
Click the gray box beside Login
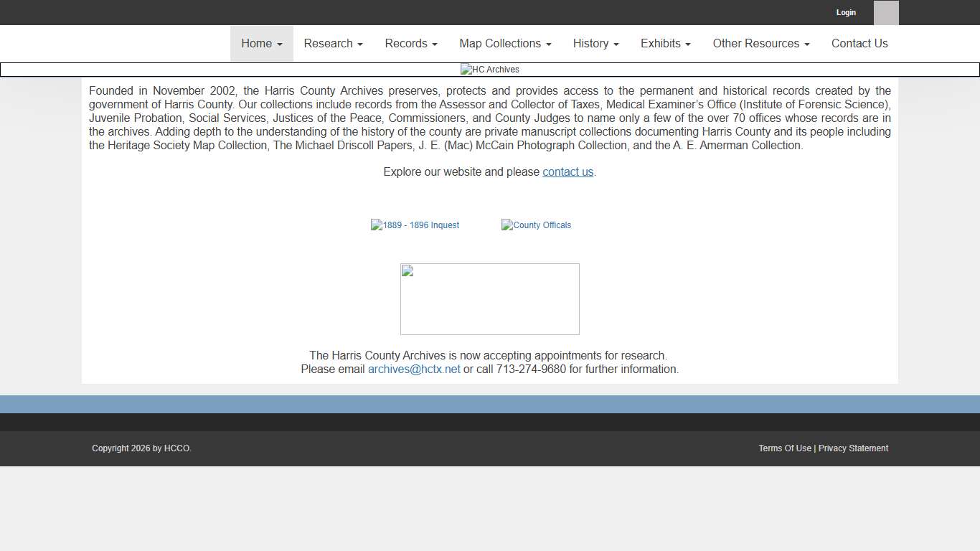click(886, 13)
